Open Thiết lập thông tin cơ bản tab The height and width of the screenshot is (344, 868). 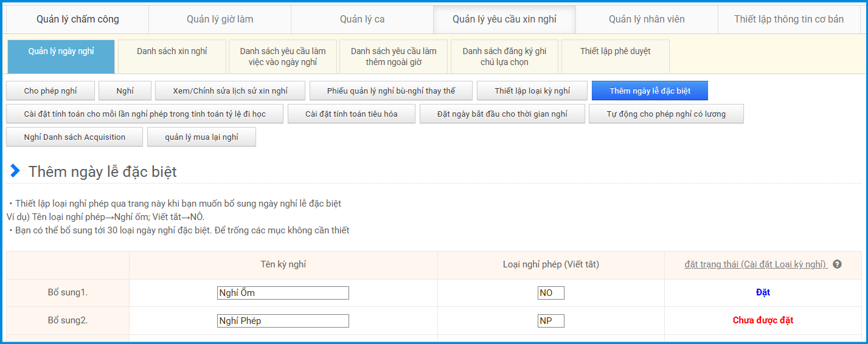[788, 19]
